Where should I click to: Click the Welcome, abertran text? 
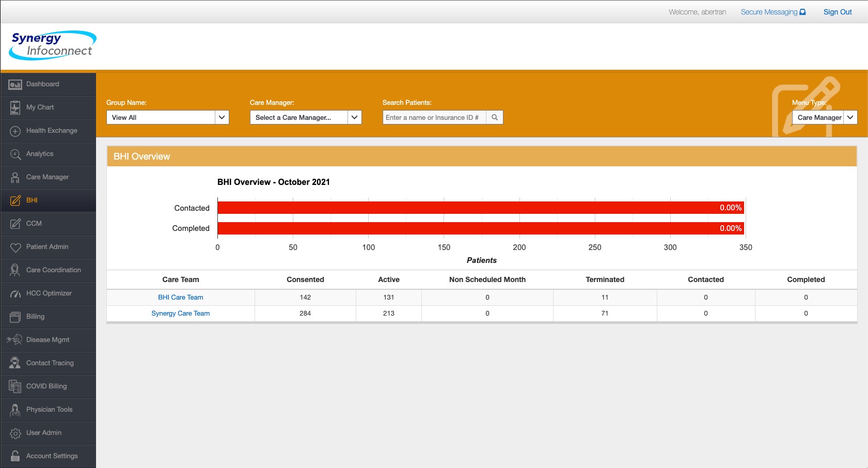698,12
